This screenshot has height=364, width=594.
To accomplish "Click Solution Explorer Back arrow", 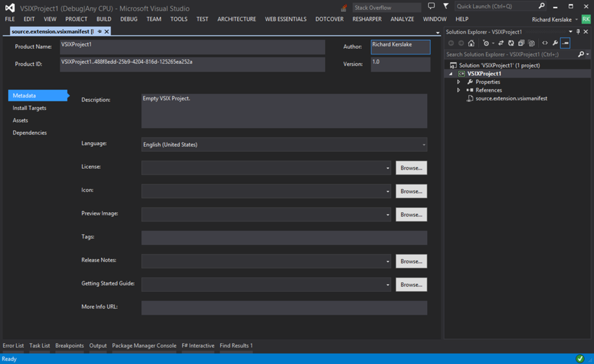I will pyautogui.click(x=451, y=43).
